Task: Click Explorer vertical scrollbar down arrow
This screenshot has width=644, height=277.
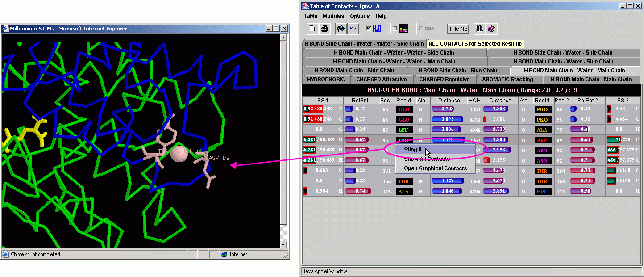Action: [x=283, y=245]
